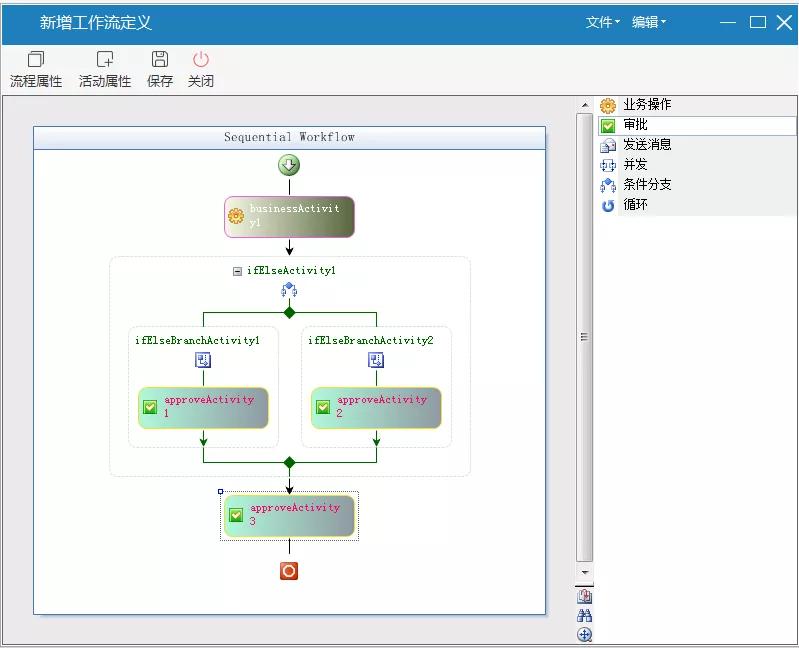This screenshot has height=648, width=799.
Task: Select ifElseBranchActivity1 title
Action: click(x=197, y=340)
